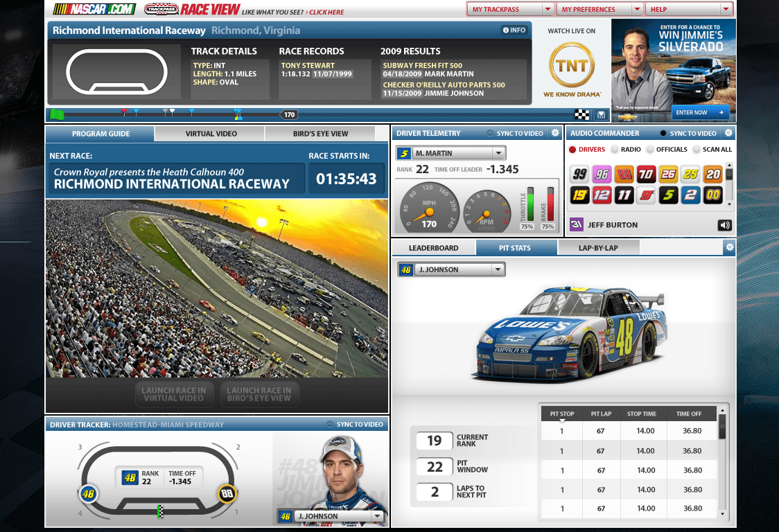The image size is (779, 532).
Task: Click the track Info button
Action: pyautogui.click(x=514, y=30)
